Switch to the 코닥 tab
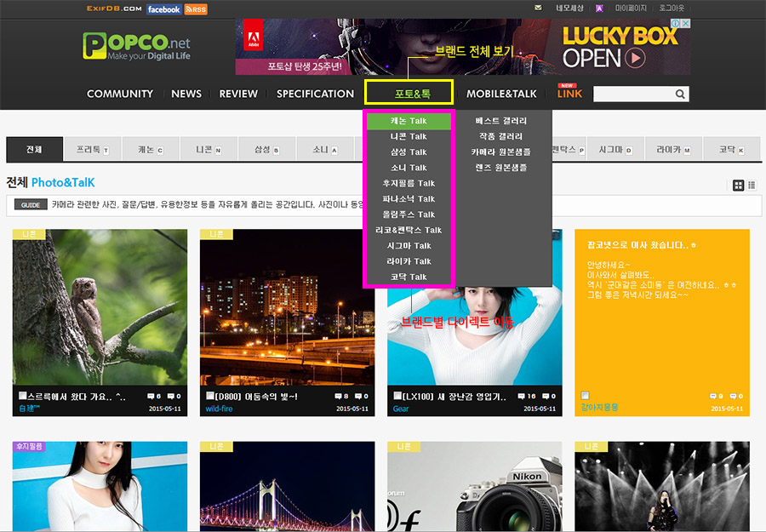Viewport: 766px width, 532px height. click(x=732, y=150)
